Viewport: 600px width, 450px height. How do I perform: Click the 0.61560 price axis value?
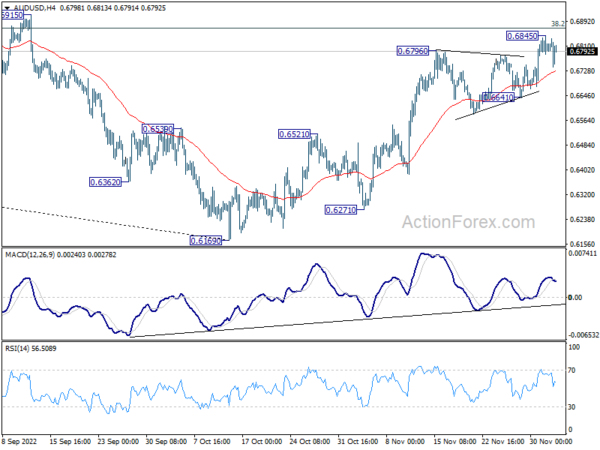coord(582,244)
